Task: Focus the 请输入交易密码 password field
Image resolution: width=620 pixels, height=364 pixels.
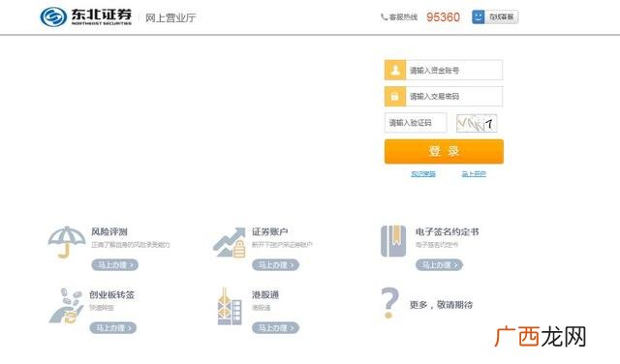Action: [x=454, y=97]
